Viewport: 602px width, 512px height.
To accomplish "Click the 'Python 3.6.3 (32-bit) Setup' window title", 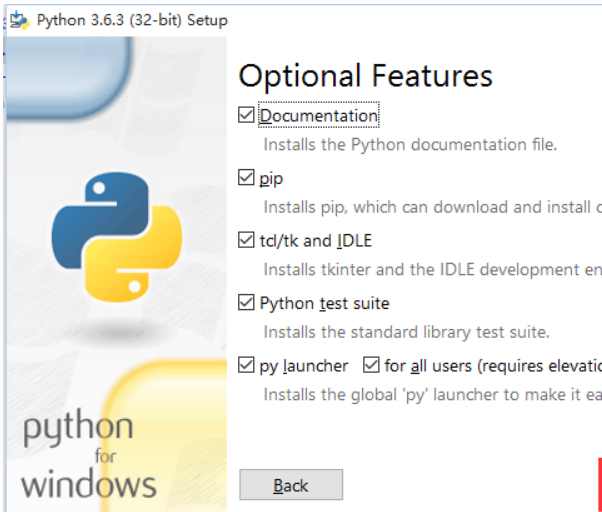I will [x=132, y=20].
